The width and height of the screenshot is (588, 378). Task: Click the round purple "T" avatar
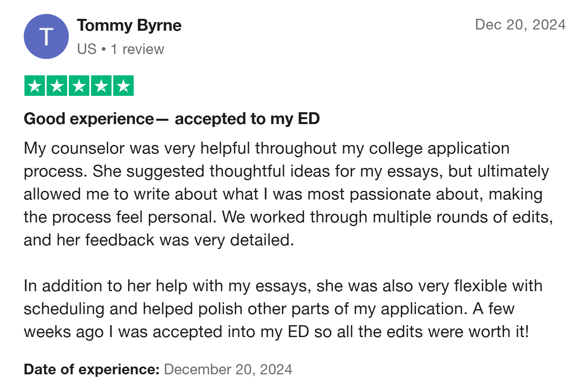[46, 36]
